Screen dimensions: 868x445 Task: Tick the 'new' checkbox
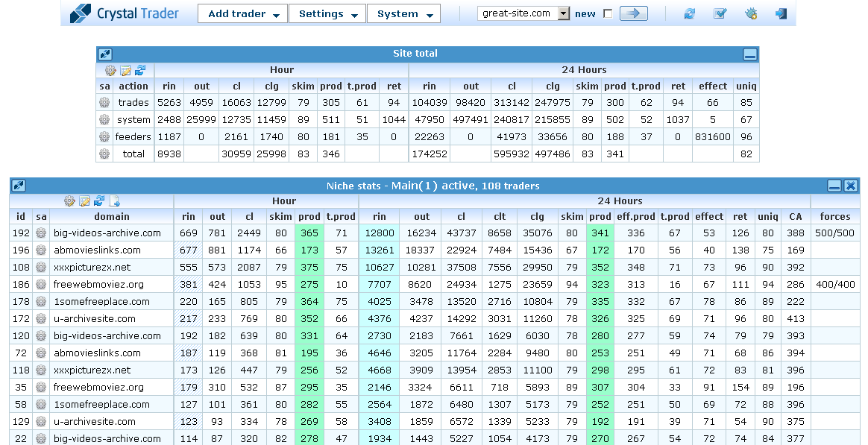tap(607, 14)
